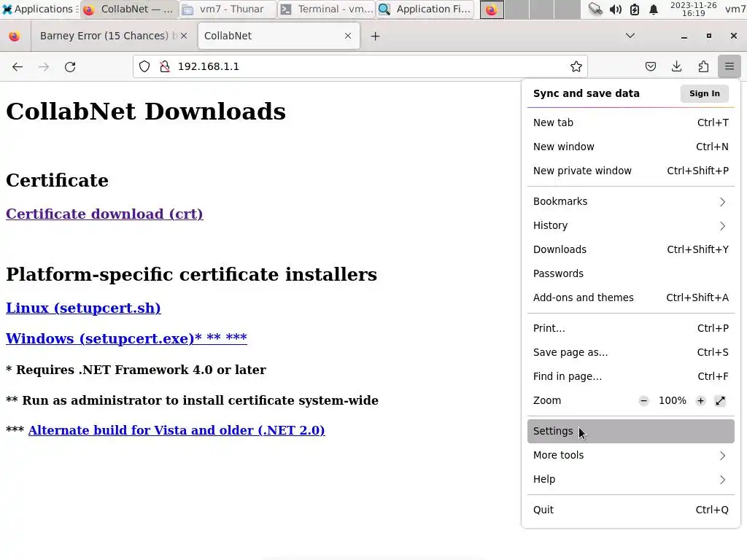Expand the More tools submenu
The image size is (747, 560).
[631, 455]
